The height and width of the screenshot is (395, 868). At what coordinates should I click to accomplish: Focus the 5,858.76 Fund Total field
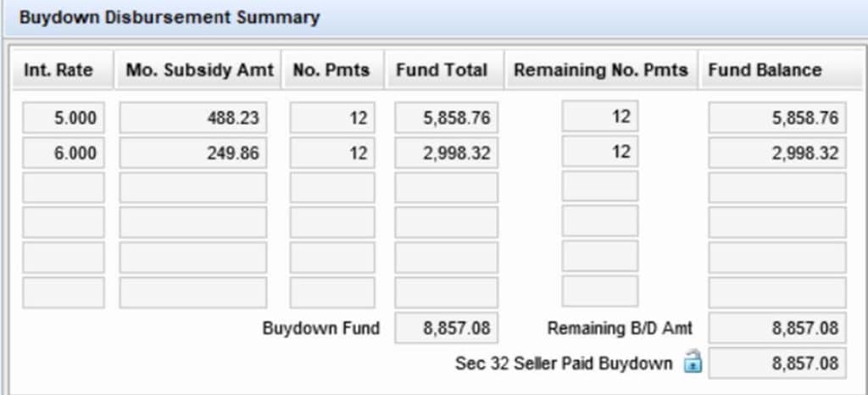(446, 117)
